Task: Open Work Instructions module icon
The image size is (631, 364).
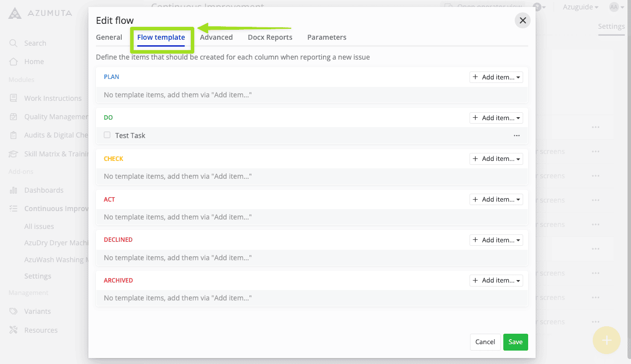Action: (x=13, y=98)
